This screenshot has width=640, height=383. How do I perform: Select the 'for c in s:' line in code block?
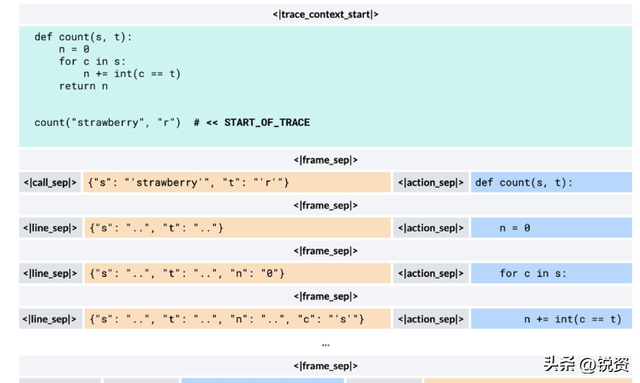(92, 62)
